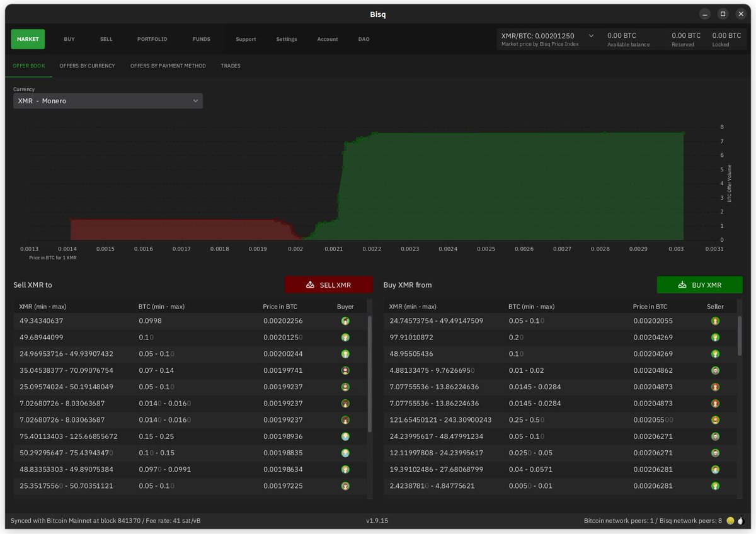Go to the MARKET section
Image resolution: width=756 pixels, height=534 pixels.
28,39
